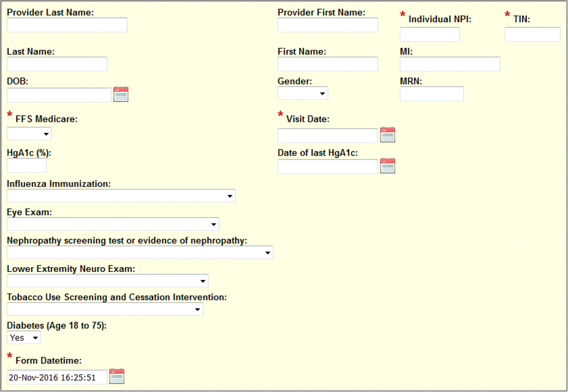The width and height of the screenshot is (568, 392).
Task: Change the Diabetes (Age 18 to 75) dropdown
Action: (x=24, y=338)
